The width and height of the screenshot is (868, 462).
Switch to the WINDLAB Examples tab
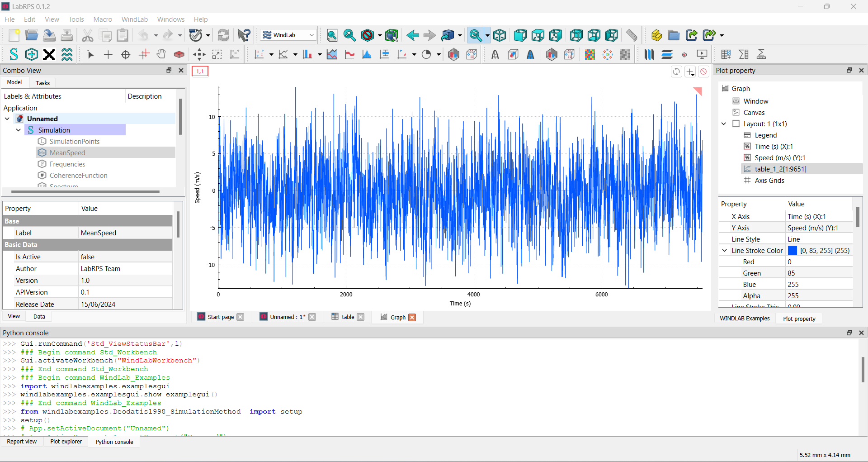click(745, 319)
